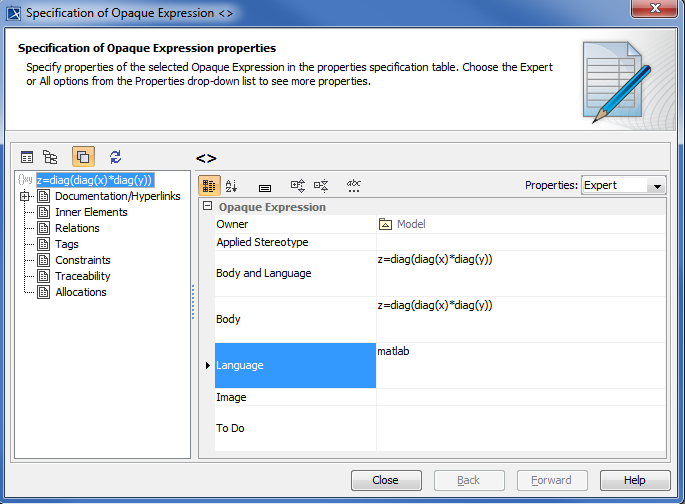Screen dimensions: 685x504
Task: Select the Body property label
Action: [228, 319]
